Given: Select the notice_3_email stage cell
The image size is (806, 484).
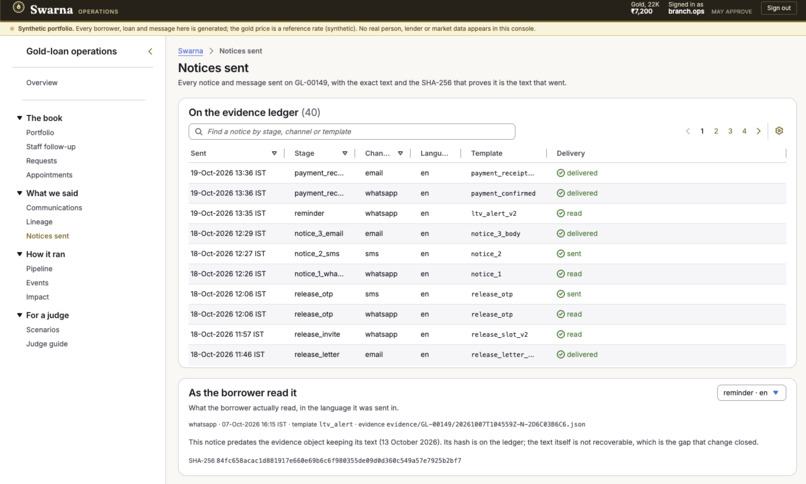Looking at the screenshot, I should coord(319,234).
